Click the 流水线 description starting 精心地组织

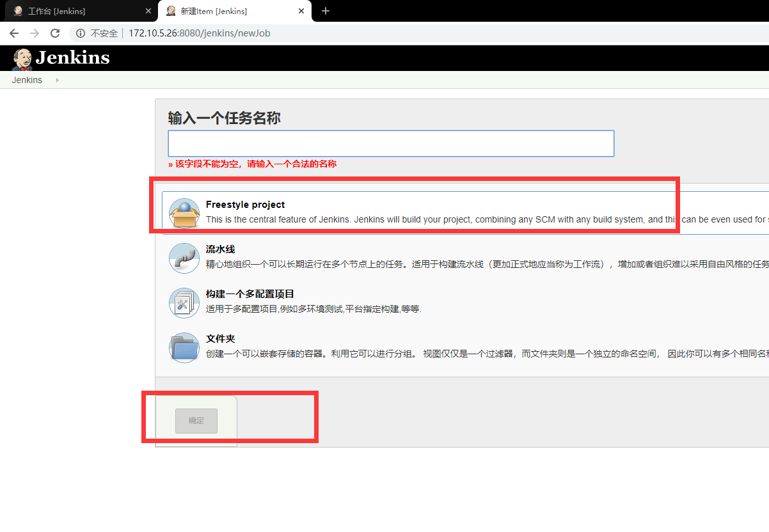pyautogui.click(x=487, y=264)
